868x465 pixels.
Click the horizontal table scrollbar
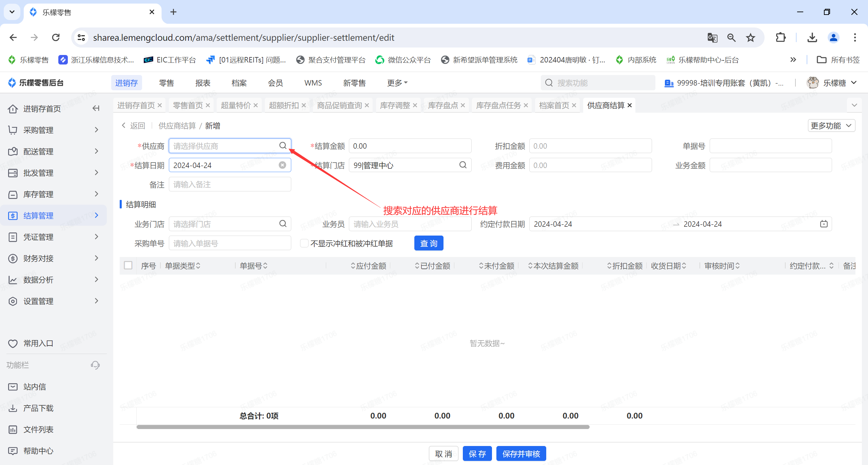[363, 427]
